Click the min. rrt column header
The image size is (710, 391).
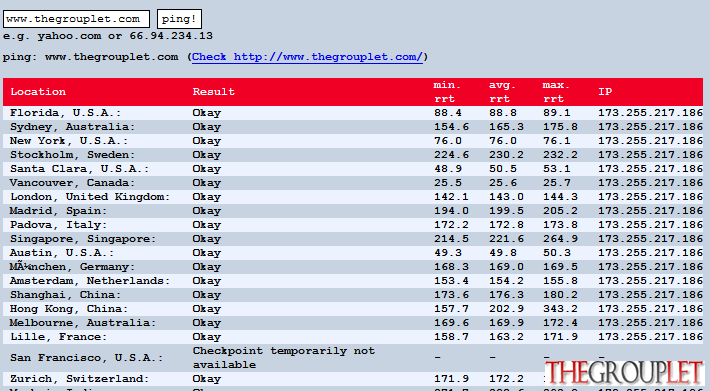tap(447, 92)
